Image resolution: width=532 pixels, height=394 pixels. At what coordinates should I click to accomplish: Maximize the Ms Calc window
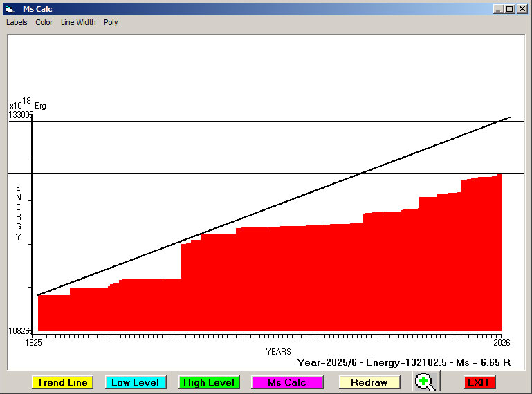pyautogui.click(x=510, y=9)
